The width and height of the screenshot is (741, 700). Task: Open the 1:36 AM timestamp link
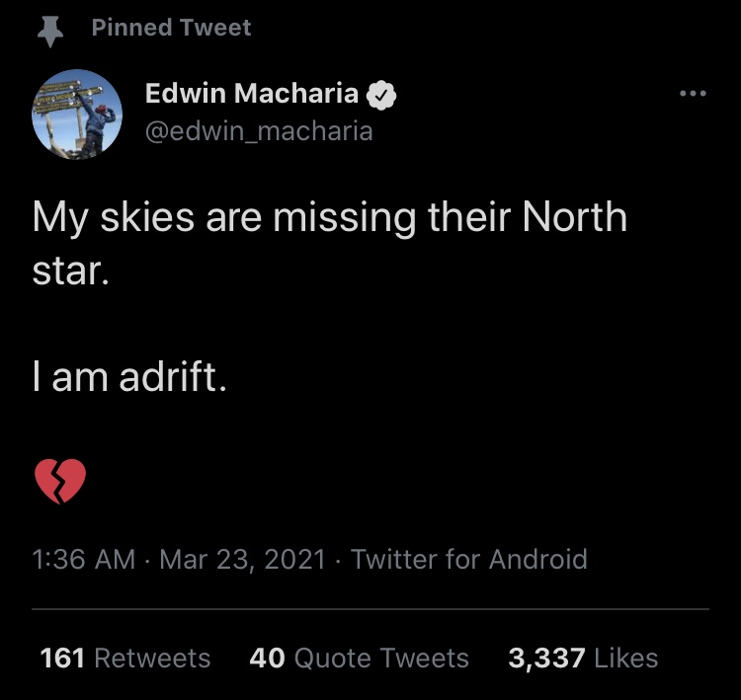pos(84,559)
